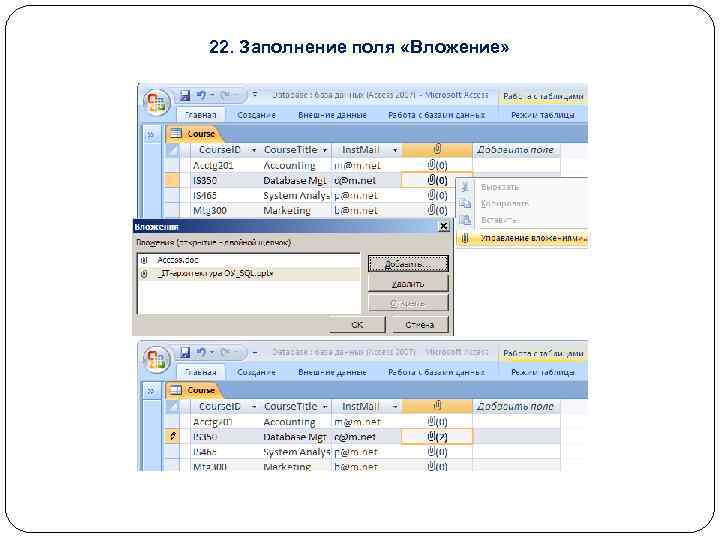Click the Save icon in the upper Access window
Screen dimensions: 720x540
[185, 96]
